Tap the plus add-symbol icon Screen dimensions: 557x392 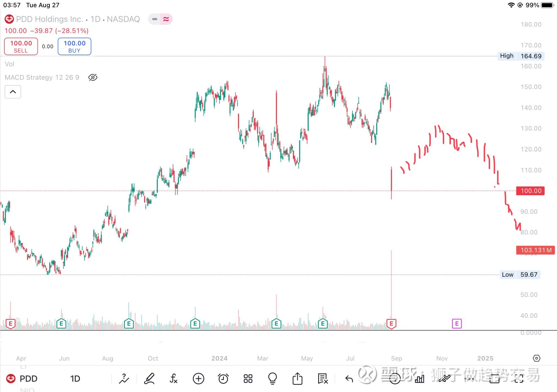tap(198, 378)
